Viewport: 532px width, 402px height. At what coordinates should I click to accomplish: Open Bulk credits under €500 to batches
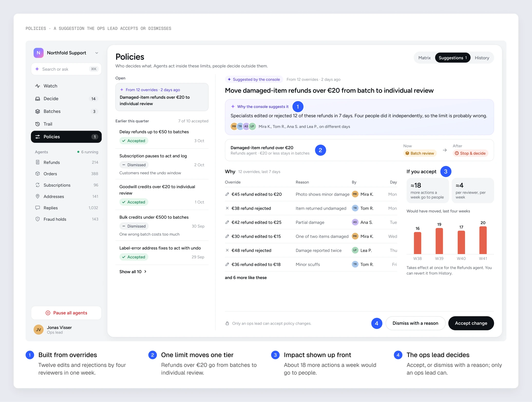click(x=162, y=226)
